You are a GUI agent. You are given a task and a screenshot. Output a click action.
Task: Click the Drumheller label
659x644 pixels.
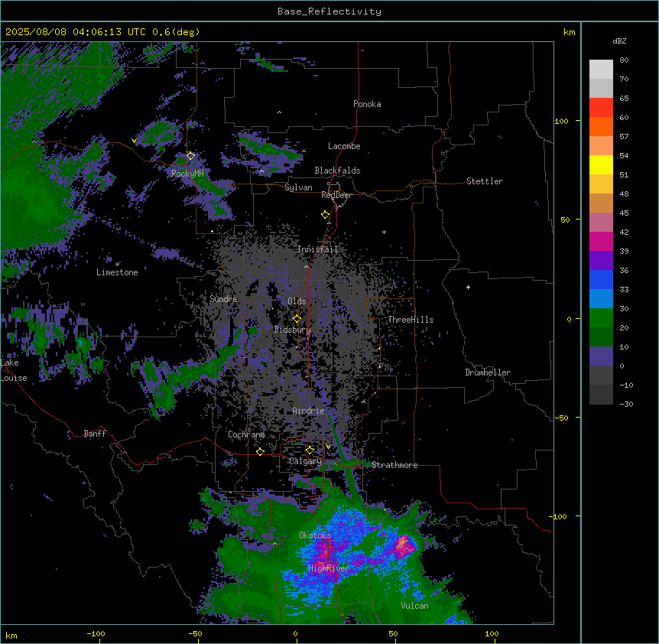point(488,372)
